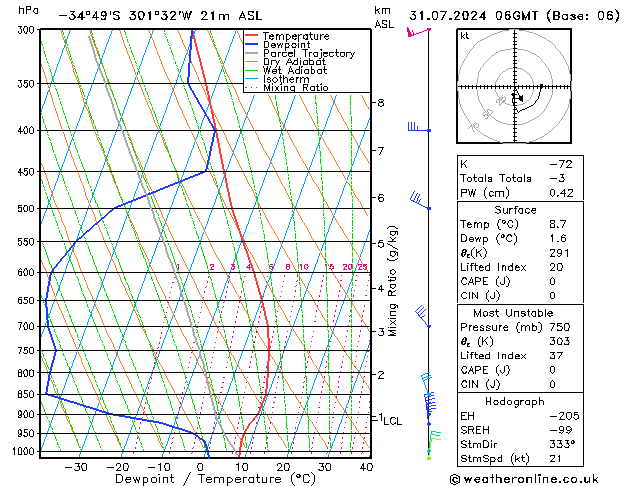Select the Temperature legend entry

296,36
